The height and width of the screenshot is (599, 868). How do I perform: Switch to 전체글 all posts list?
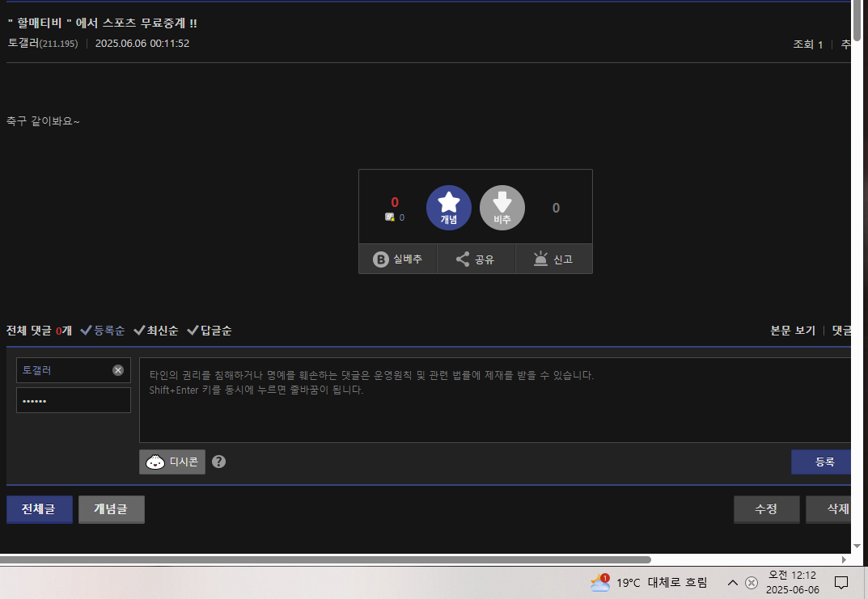[40, 509]
